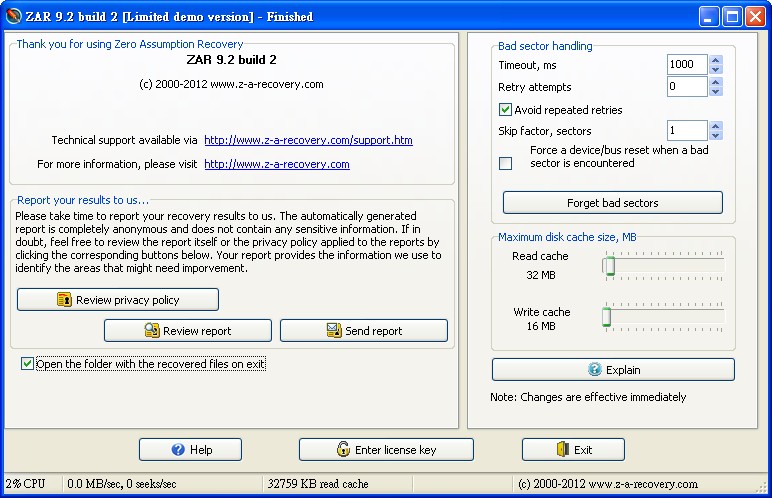The width and height of the screenshot is (772, 498).
Task: Open the z-a-recovery.com support.htm link
Action: (308, 140)
